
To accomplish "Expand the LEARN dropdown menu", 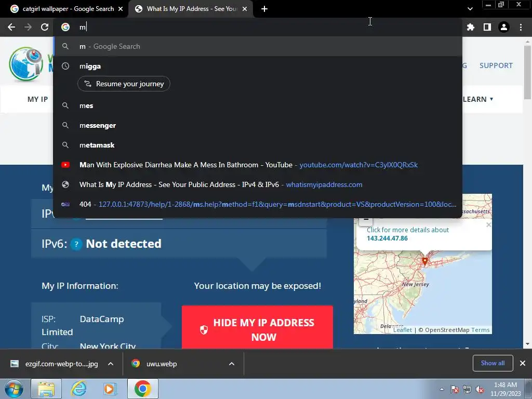I will 478,99.
